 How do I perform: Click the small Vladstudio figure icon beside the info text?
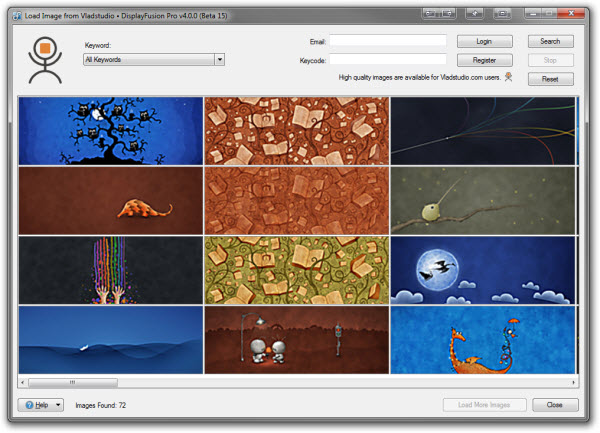pyautogui.click(x=509, y=77)
